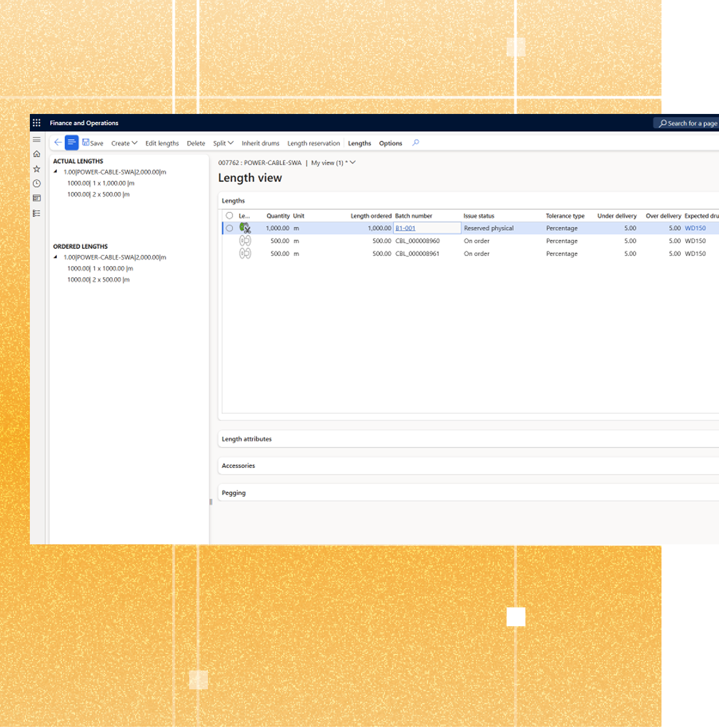Open Recent clock icon in sidebar
719x728 pixels.
pyautogui.click(x=37, y=184)
